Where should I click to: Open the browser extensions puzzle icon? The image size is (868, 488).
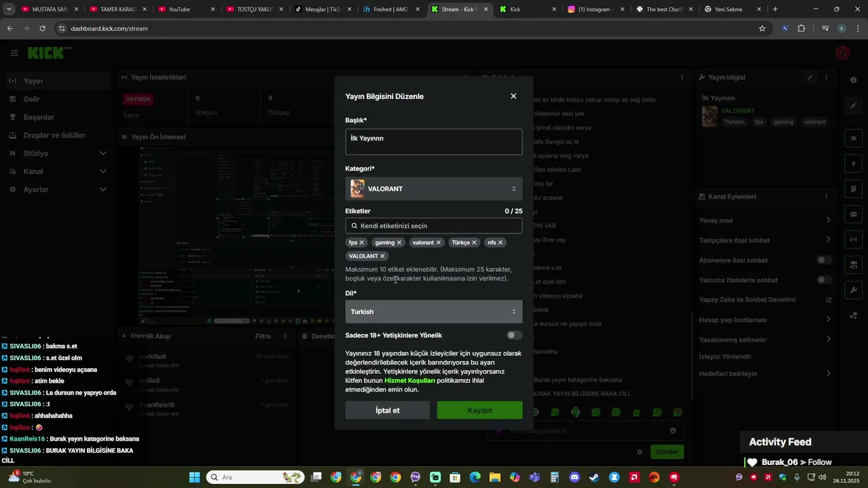coord(802,28)
